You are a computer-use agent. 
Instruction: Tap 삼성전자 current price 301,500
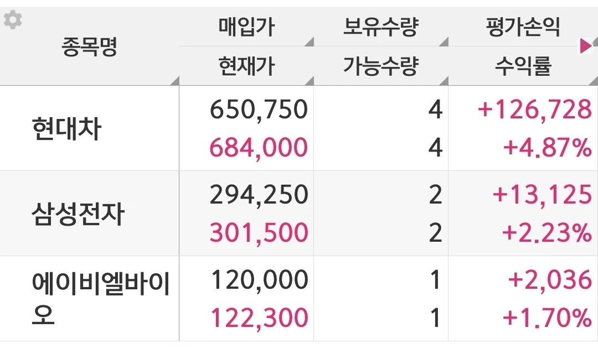click(259, 232)
